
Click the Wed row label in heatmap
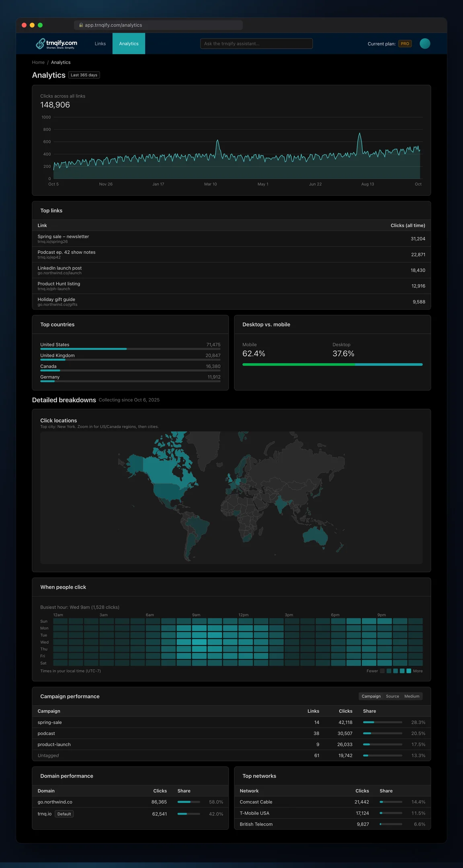(x=44, y=642)
